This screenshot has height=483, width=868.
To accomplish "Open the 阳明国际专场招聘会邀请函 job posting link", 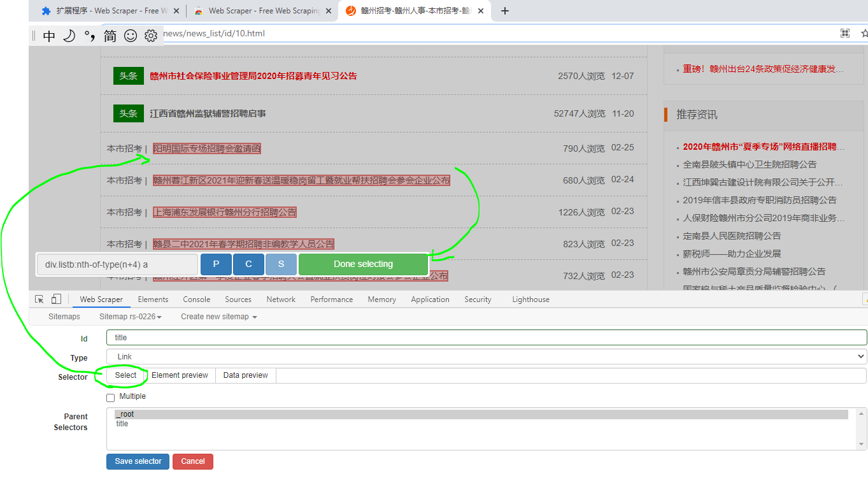I will 206,147.
